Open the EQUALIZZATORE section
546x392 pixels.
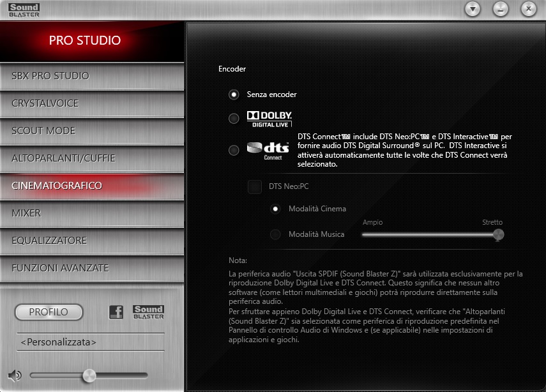point(92,241)
